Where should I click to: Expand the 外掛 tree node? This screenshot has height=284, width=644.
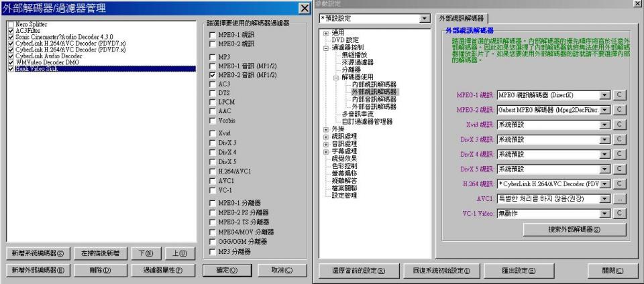(326, 129)
